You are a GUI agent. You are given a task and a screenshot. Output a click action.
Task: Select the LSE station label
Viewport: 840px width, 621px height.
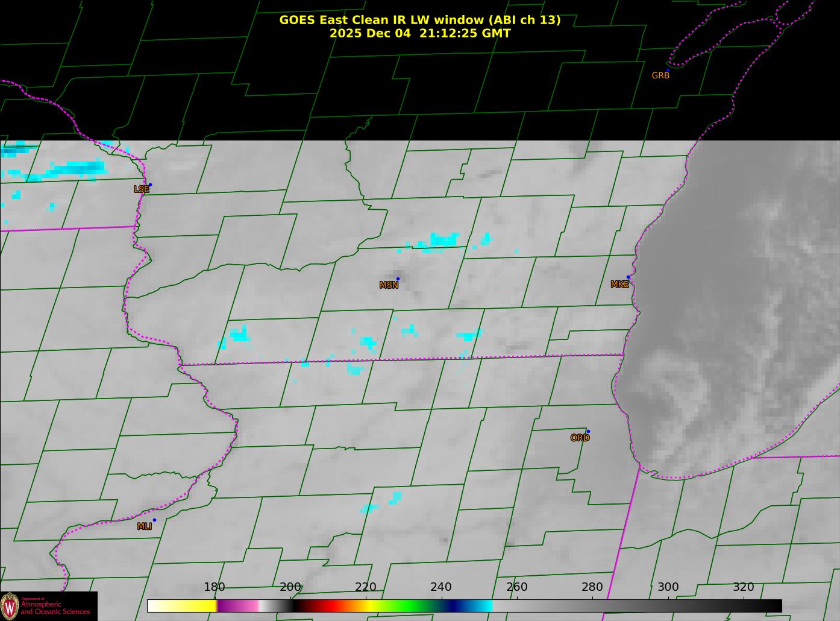[142, 189]
